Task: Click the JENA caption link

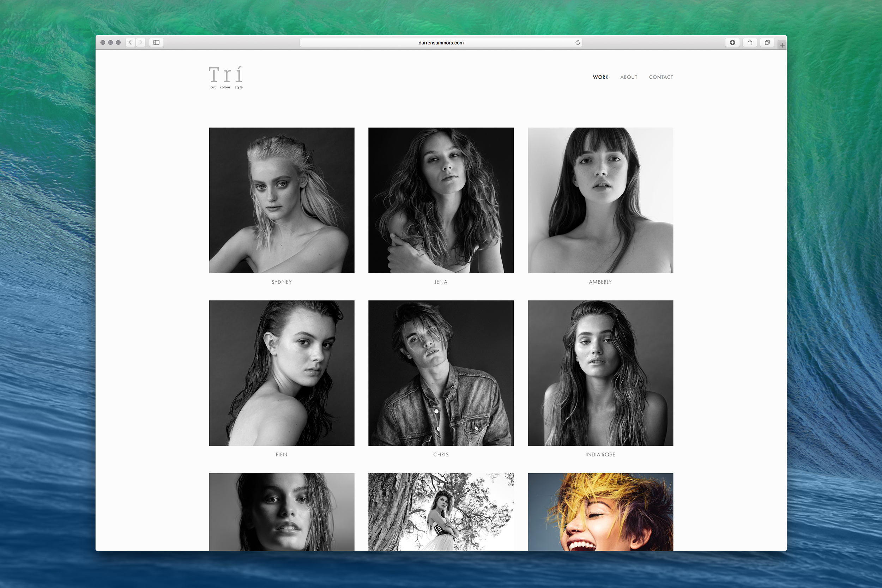Action: 441,282
